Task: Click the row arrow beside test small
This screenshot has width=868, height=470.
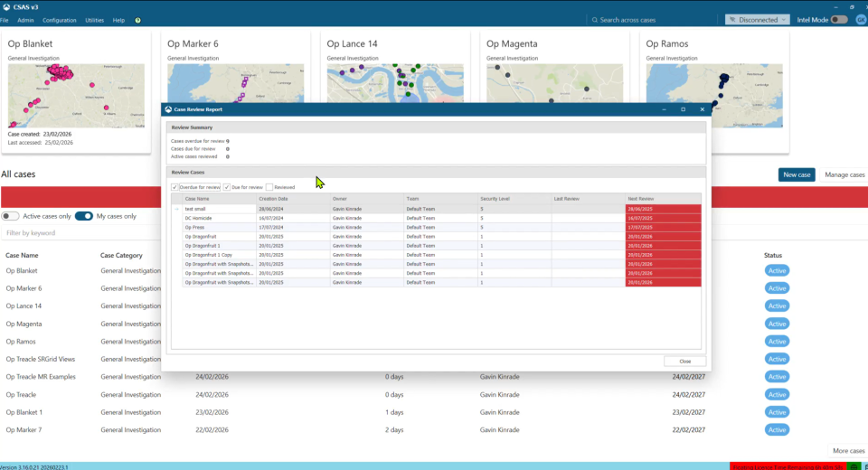Action: 177,209
